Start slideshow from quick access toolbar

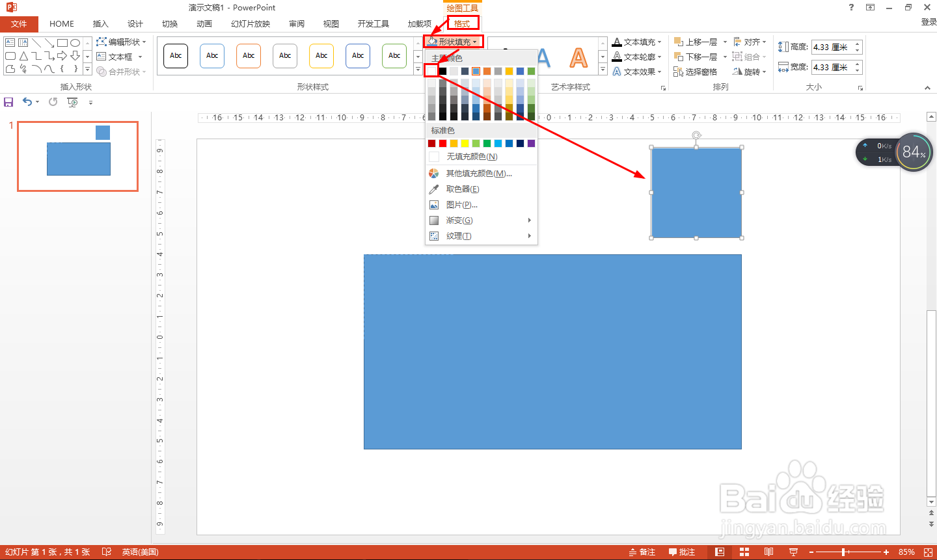(x=72, y=102)
